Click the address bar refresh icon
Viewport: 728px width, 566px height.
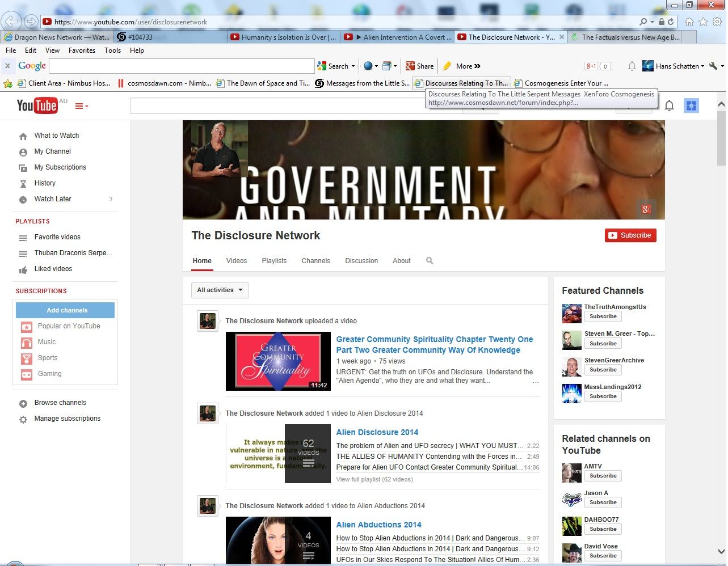671,22
